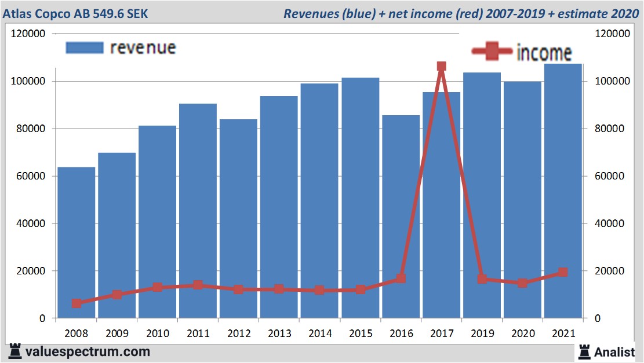
Task: Click the 2013 x-axis year label
Action: pos(279,333)
